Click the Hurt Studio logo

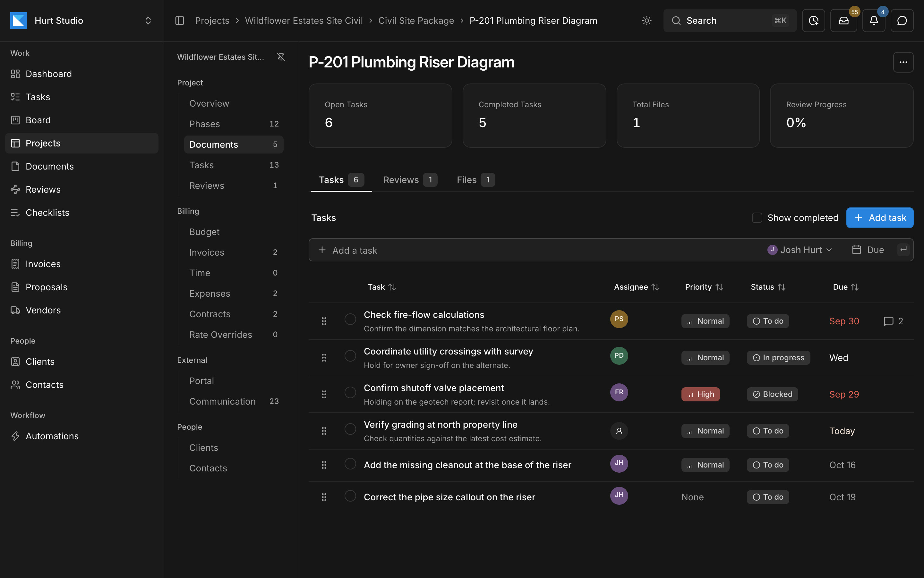pos(19,21)
